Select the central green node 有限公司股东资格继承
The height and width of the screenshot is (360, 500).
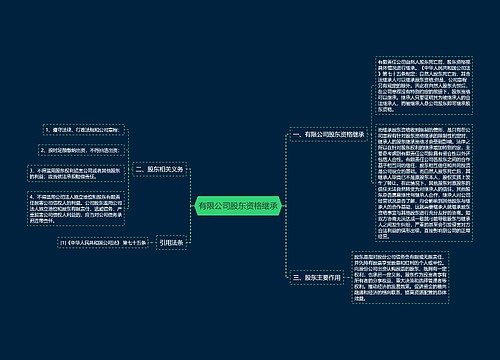coord(238,206)
